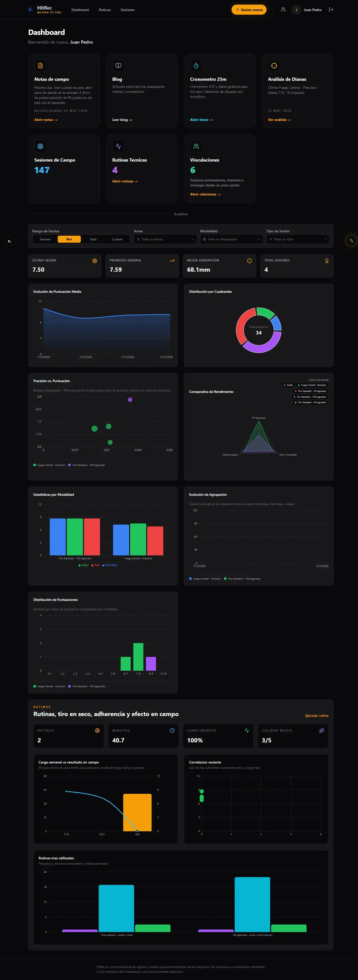The image size is (358, 980).
Task: Go to Rutinas nav item
Action: (105, 10)
